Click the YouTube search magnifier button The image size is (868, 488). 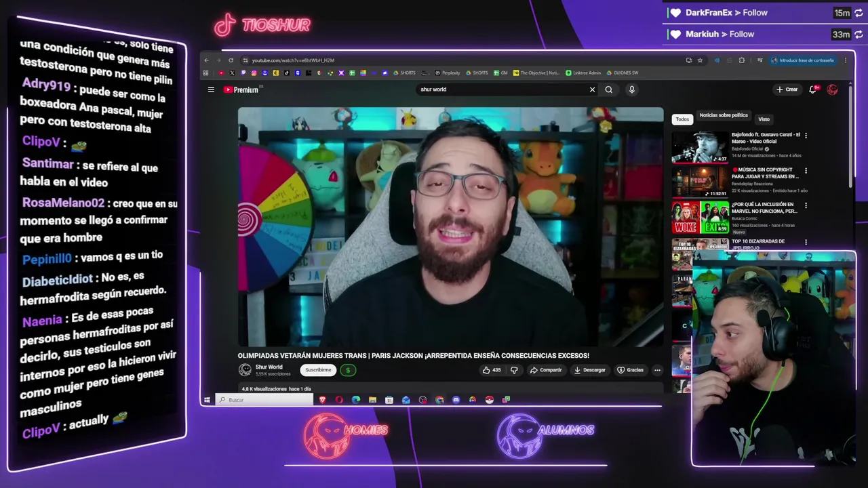coord(609,89)
